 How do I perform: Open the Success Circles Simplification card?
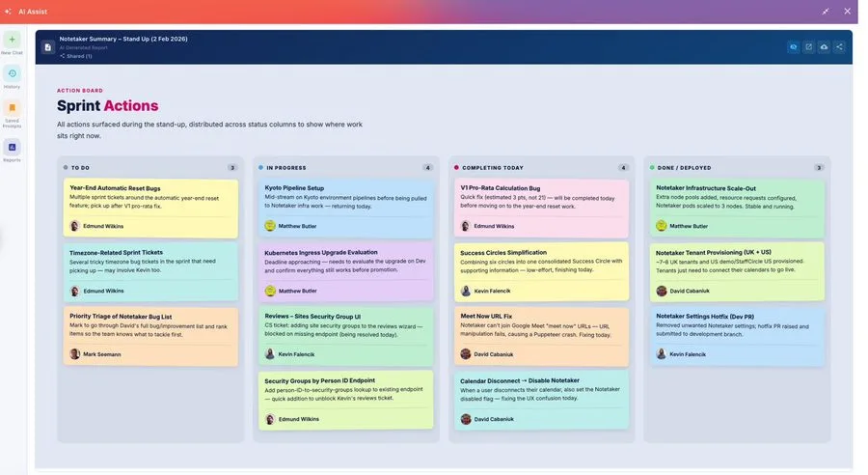click(541, 271)
